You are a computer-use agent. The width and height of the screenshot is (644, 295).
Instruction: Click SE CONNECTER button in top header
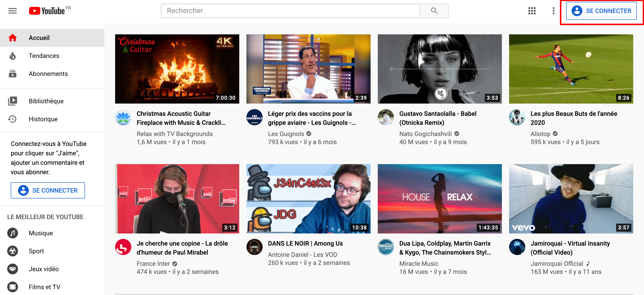(601, 11)
